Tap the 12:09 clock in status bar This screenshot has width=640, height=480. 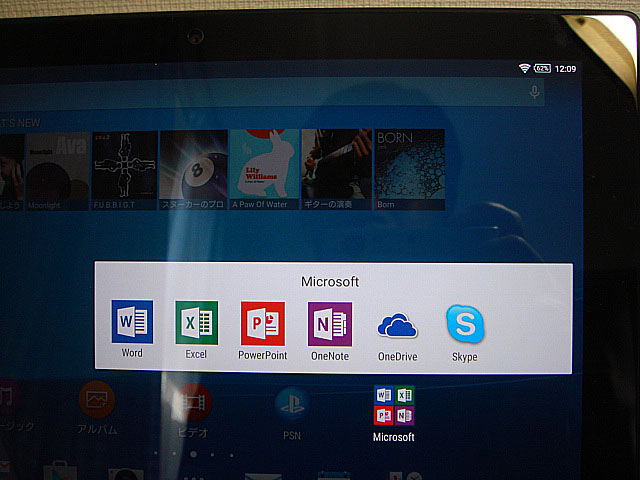tap(565, 69)
